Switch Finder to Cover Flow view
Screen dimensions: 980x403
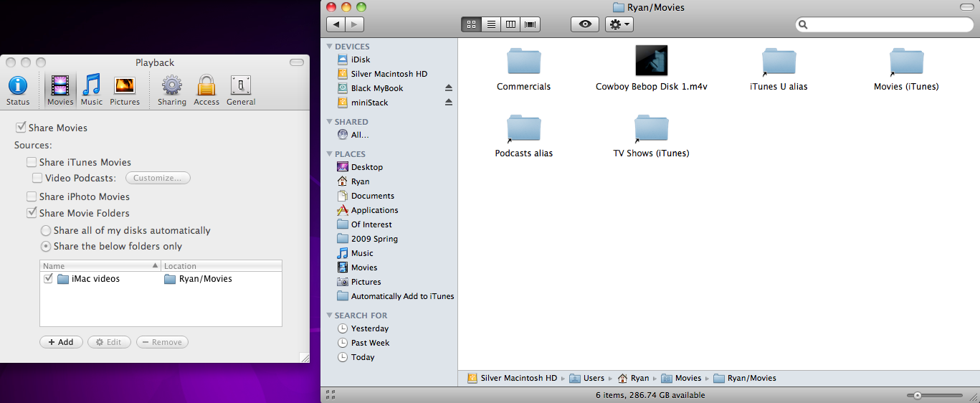(x=531, y=24)
